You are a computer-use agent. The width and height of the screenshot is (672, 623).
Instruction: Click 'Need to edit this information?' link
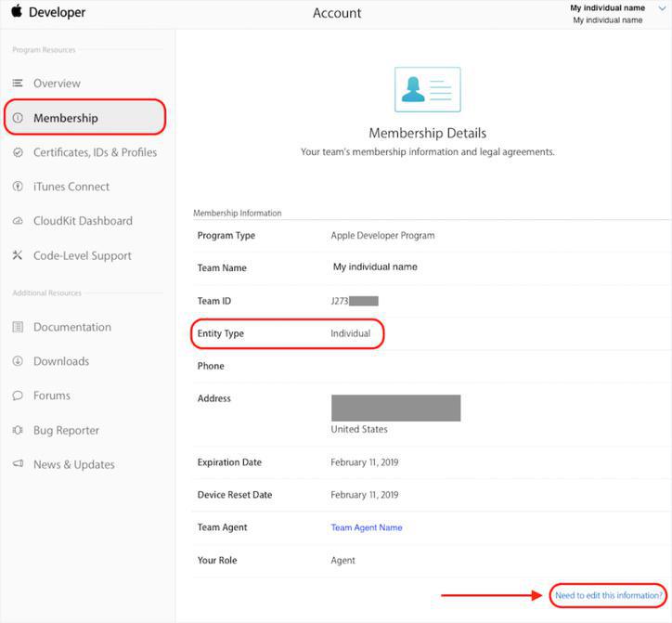tap(608, 595)
